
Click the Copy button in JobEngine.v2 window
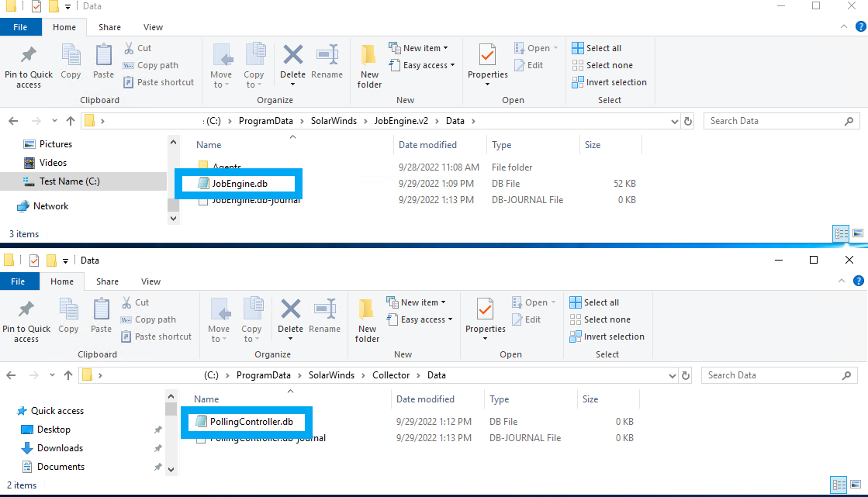(71, 62)
